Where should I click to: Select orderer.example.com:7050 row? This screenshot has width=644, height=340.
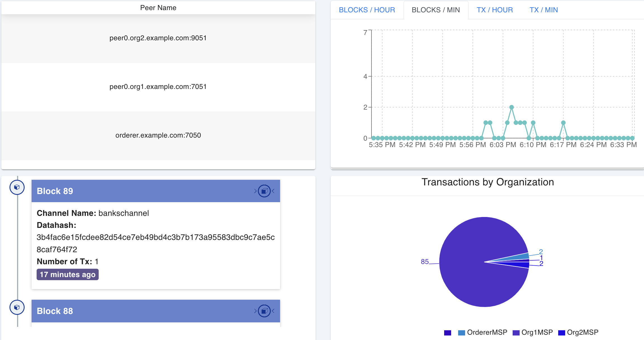(x=158, y=135)
